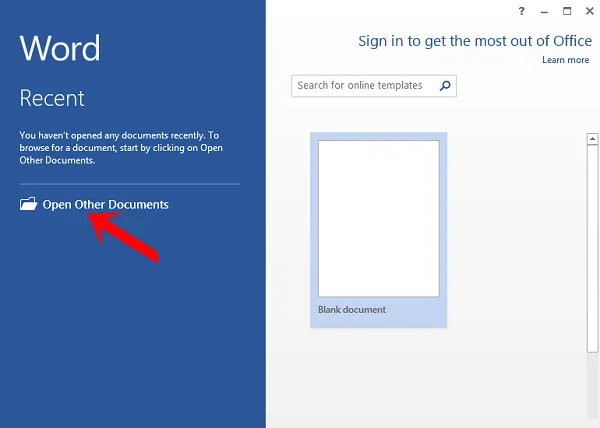Sign in to get the most out of Office
The width and height of the screenshot is (600, 428).
[473, 41]
